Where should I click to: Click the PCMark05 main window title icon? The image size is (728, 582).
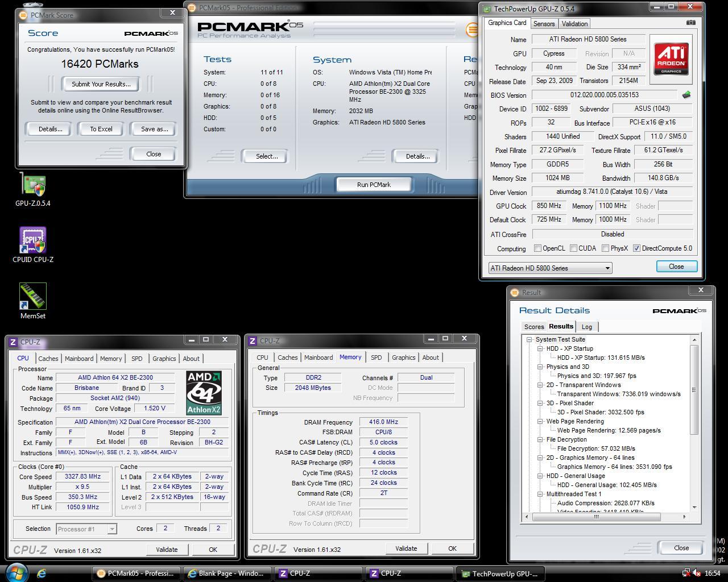(192, 8)
